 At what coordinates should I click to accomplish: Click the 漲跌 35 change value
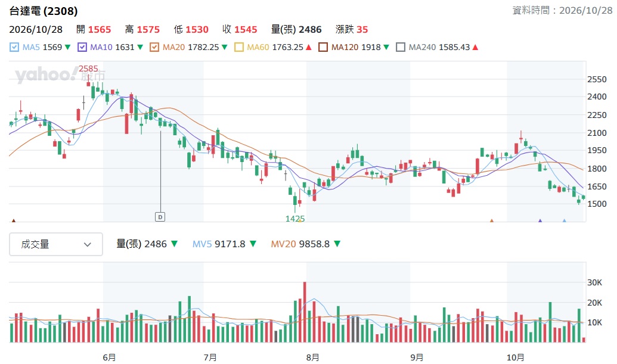(352, 29)
